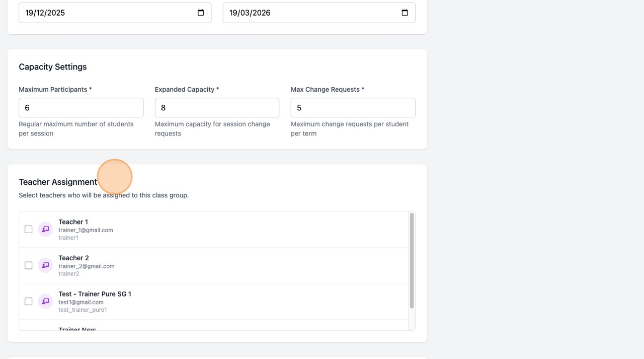The height and width of the screenshot is (359, 644).
Task: Click the Teacher 2 name text
Action: 73,258
